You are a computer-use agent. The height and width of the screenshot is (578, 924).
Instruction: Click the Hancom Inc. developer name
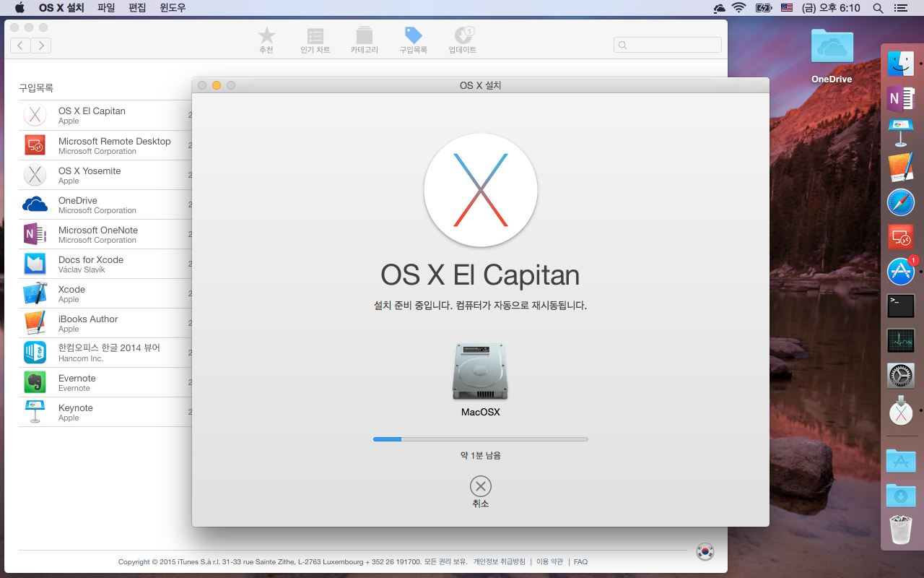(81, 359)
